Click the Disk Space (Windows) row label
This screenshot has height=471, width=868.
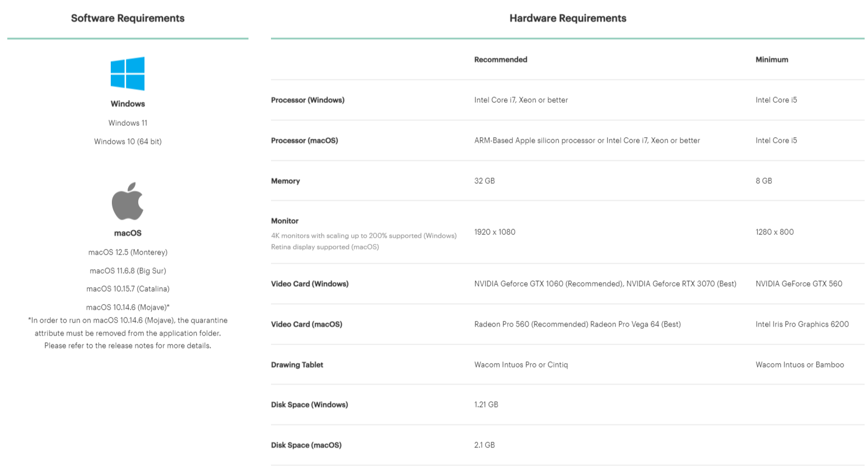(x=309, y=405)
